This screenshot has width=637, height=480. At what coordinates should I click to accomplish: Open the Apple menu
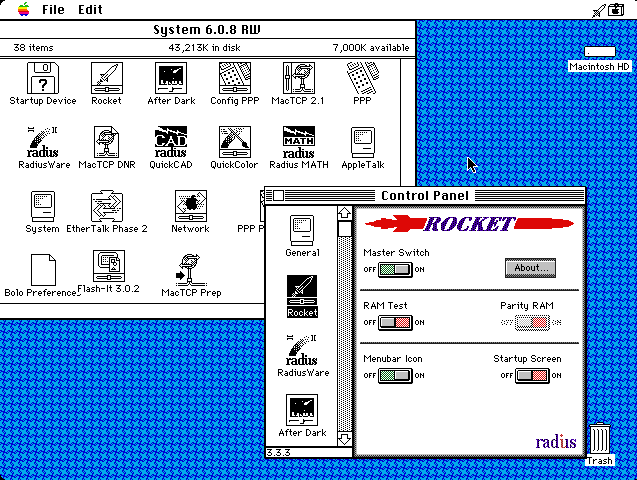[24, 9]
